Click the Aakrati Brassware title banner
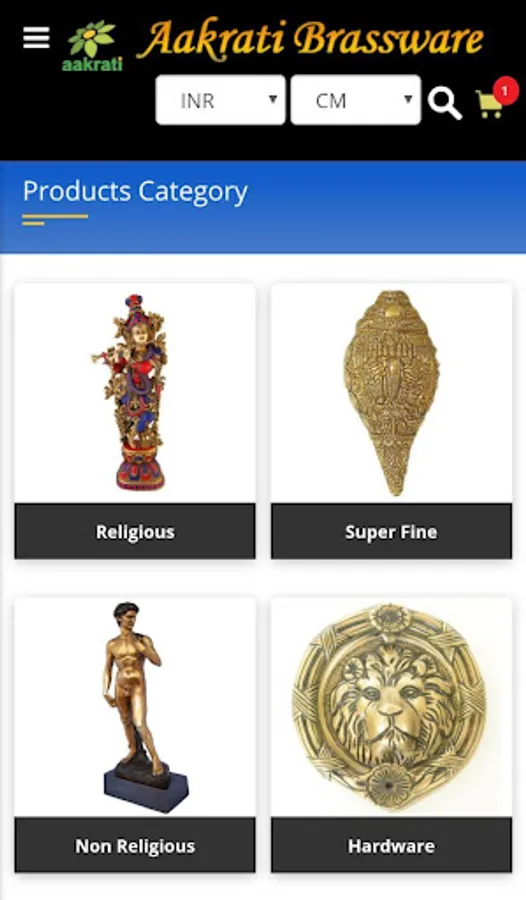Viewport: 526px width, 900px height. (x=311, y=40)
